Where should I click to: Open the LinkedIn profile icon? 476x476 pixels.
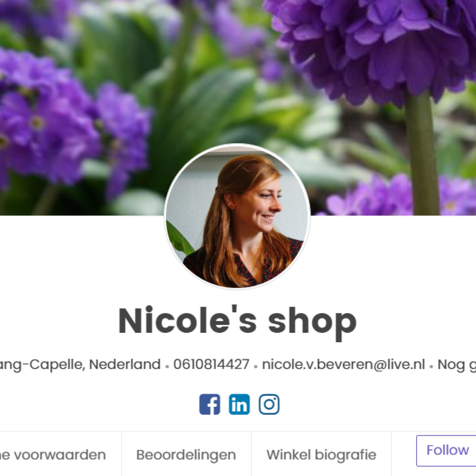pos(239,404)
